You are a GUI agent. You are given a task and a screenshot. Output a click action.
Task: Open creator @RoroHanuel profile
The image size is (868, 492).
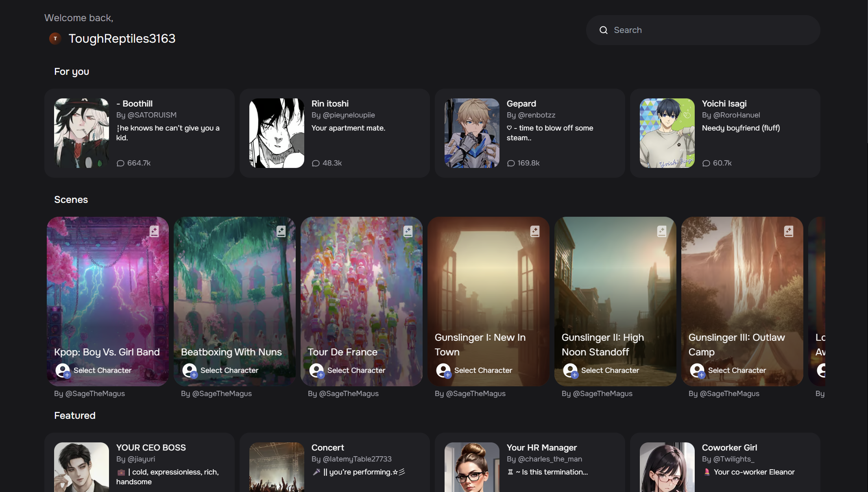[x=737, y=115]
